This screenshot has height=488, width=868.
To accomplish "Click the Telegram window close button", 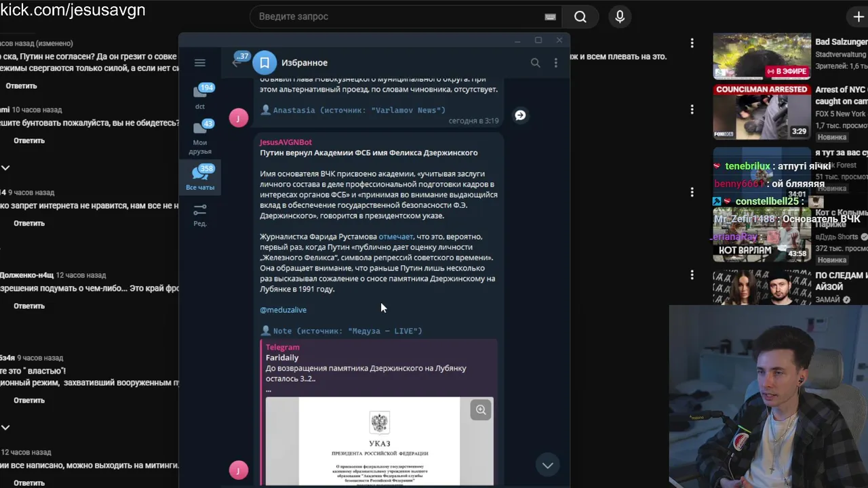I will click(559, 40).
